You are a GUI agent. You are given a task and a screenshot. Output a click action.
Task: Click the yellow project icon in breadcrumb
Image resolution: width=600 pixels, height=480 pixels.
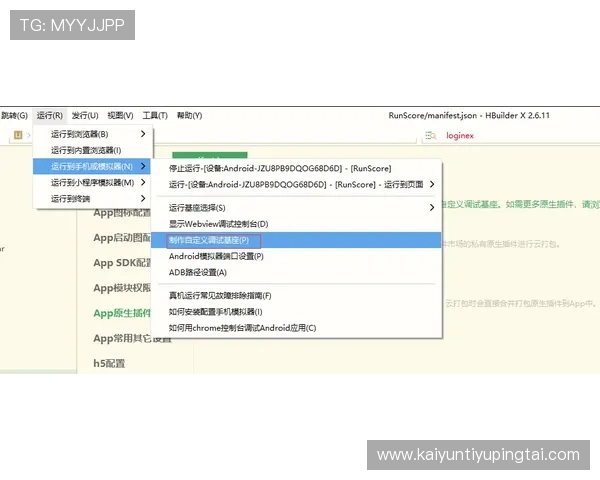18,135
